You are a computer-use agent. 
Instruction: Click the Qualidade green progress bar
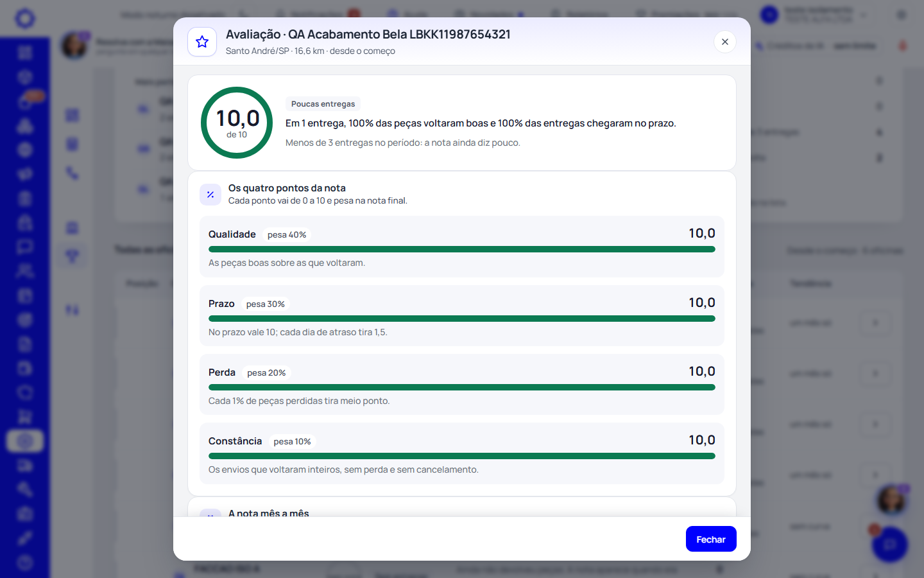coord(462,249)
